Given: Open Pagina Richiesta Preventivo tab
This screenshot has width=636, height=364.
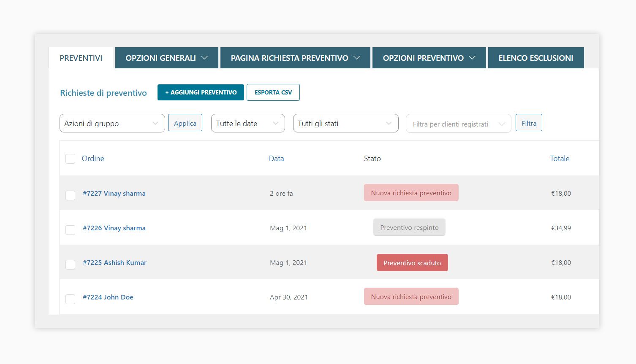Looking at the screenshot, I should (295, 58).
